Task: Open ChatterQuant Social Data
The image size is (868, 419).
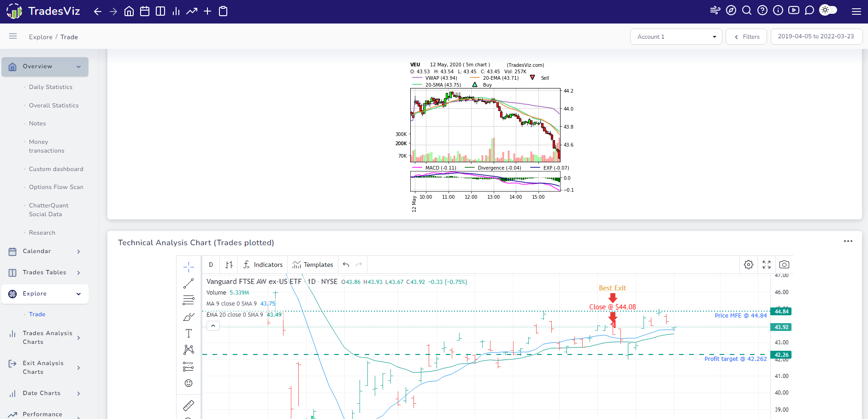Action: (x=48, y=210)
